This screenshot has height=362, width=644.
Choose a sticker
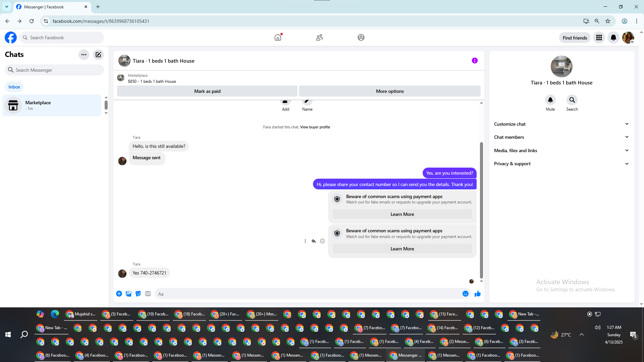point(138,294)
